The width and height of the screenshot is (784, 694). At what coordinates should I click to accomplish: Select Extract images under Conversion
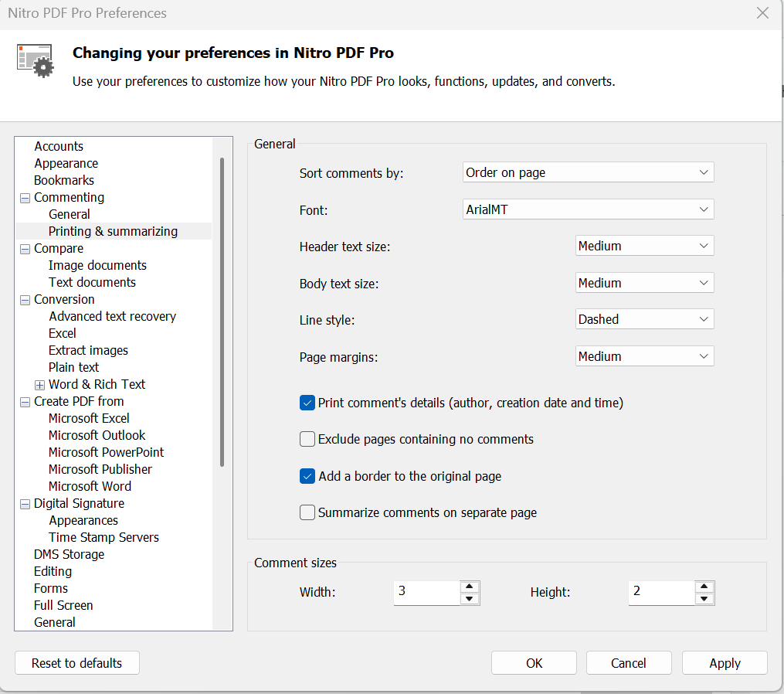click(89, 350)
